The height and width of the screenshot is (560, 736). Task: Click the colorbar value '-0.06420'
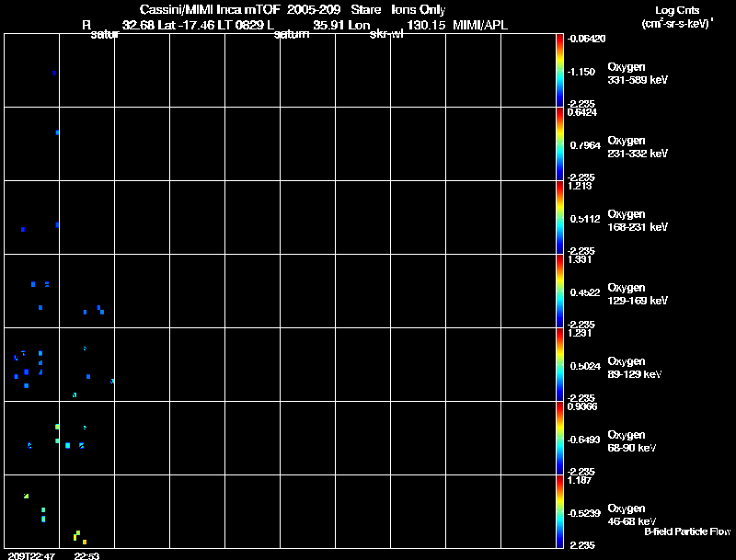tap(586, 39)
